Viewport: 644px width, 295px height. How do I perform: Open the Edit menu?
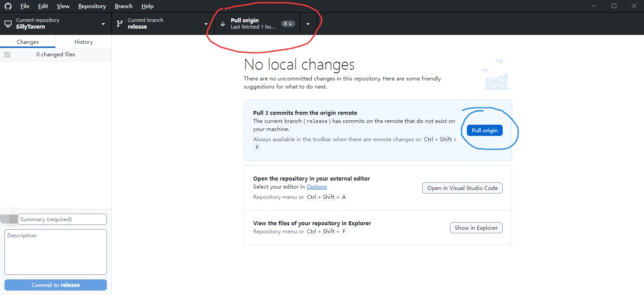pos(43,6)
